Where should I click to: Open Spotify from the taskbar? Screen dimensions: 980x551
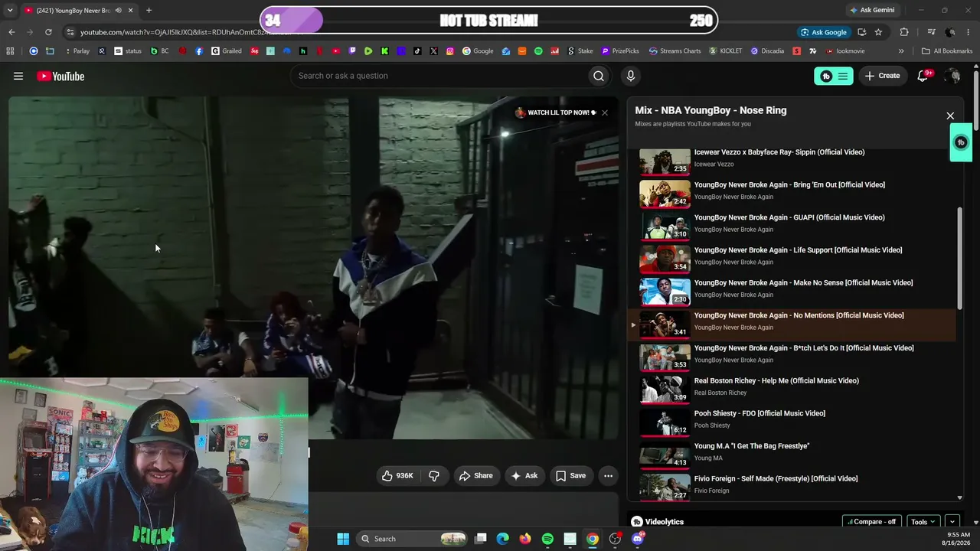547,539
